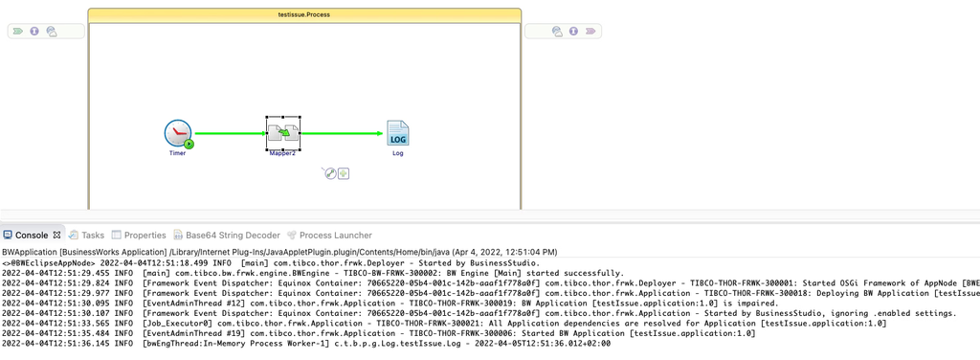
Task: Click the 'Started by BusinessStudio.' Deployer log line
Action: pos(271,263)
